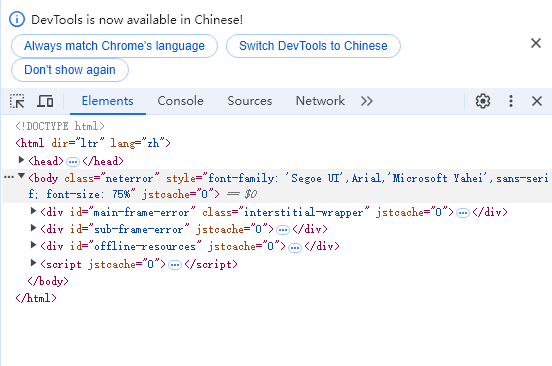Screen dimensions: 552x366
Task: Switch to the Console tab
Action: point(180,101)
